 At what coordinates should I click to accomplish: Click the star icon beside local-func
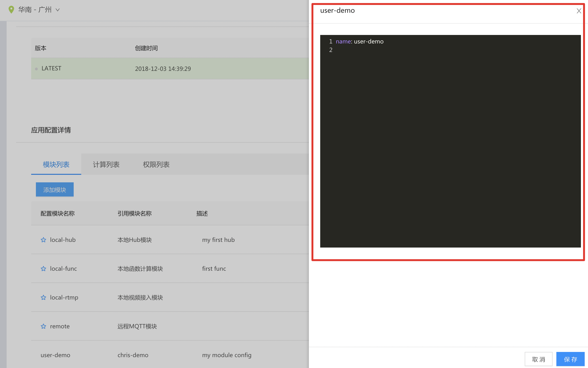43,269
